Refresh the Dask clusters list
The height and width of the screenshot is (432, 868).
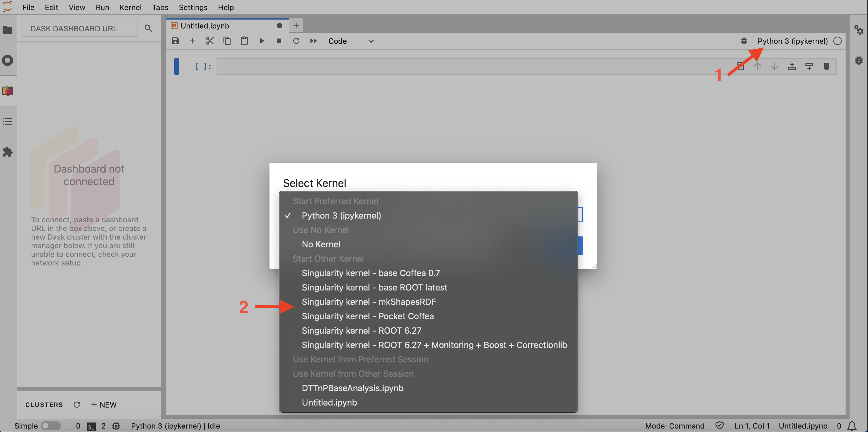point(77,405)
